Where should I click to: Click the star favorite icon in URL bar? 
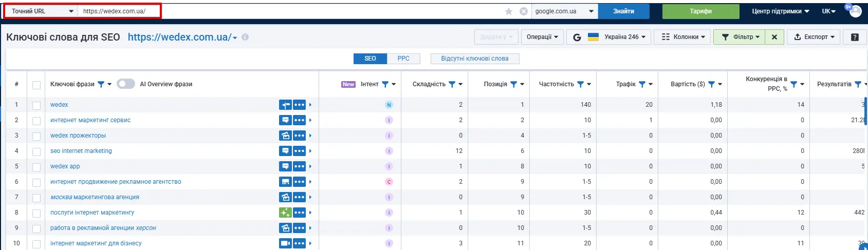[509, 11]
